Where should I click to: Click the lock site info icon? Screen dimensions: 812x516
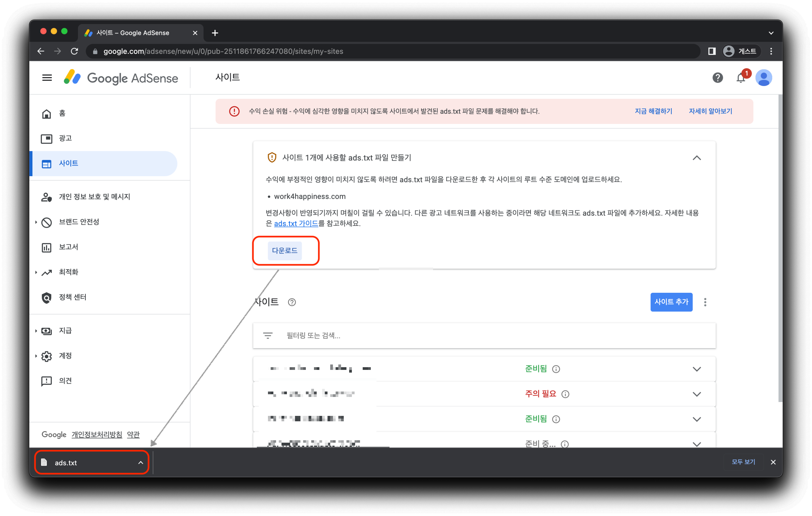point(95,51)
